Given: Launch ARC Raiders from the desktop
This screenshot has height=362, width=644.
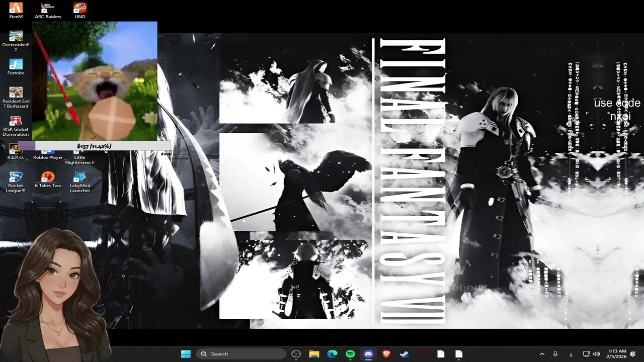Looking at the screenshot, I should pos(48,11).
